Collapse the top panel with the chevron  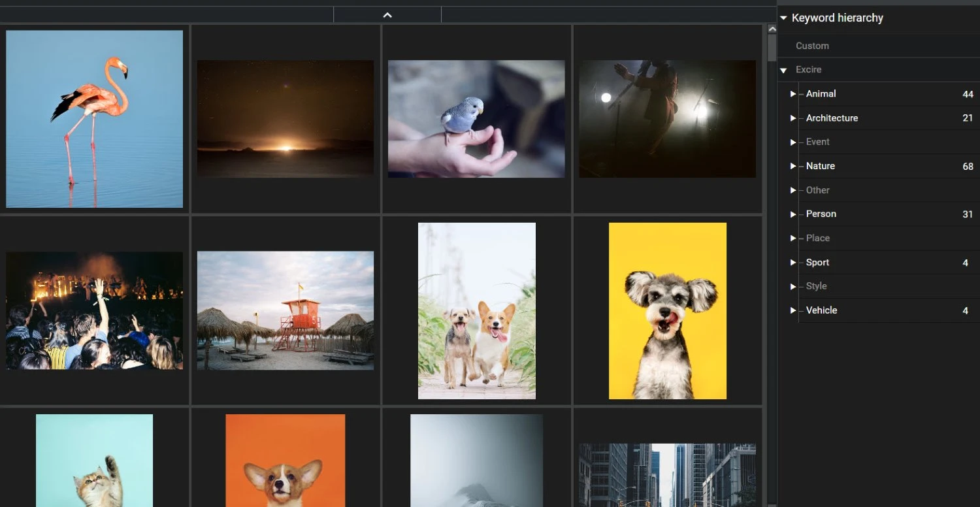[387, 14]
